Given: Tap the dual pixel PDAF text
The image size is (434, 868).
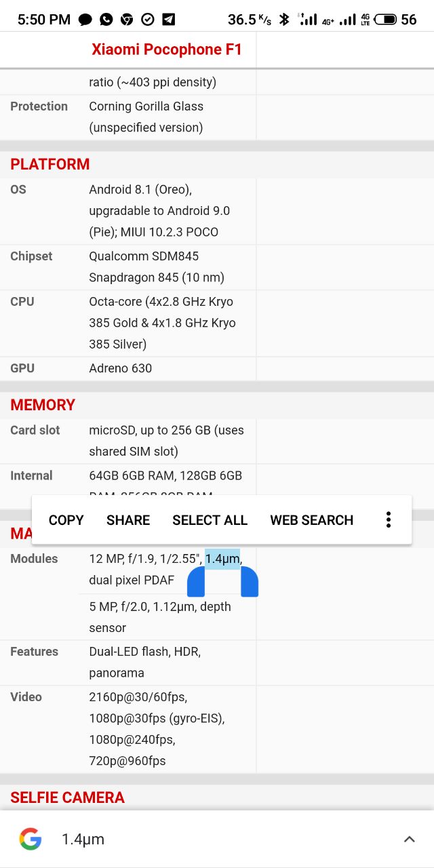Looking at the screenshot, I should 132,580.
